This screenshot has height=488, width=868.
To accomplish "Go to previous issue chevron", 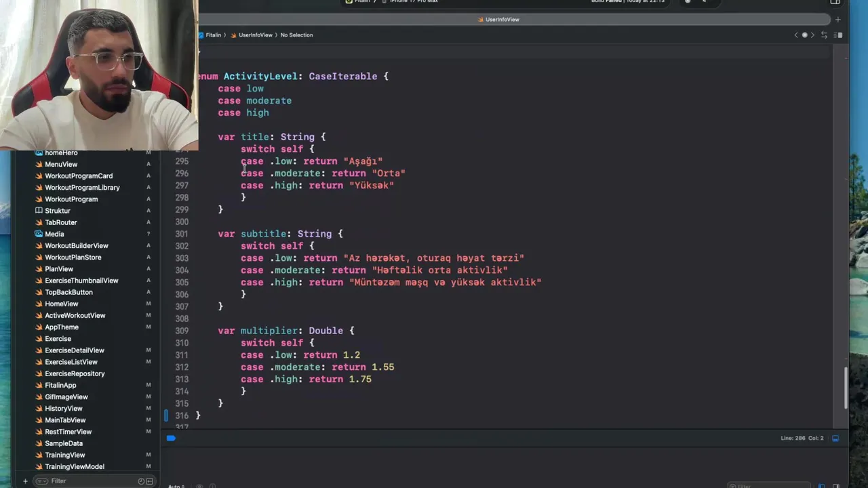I will click(x=796, y=35).
